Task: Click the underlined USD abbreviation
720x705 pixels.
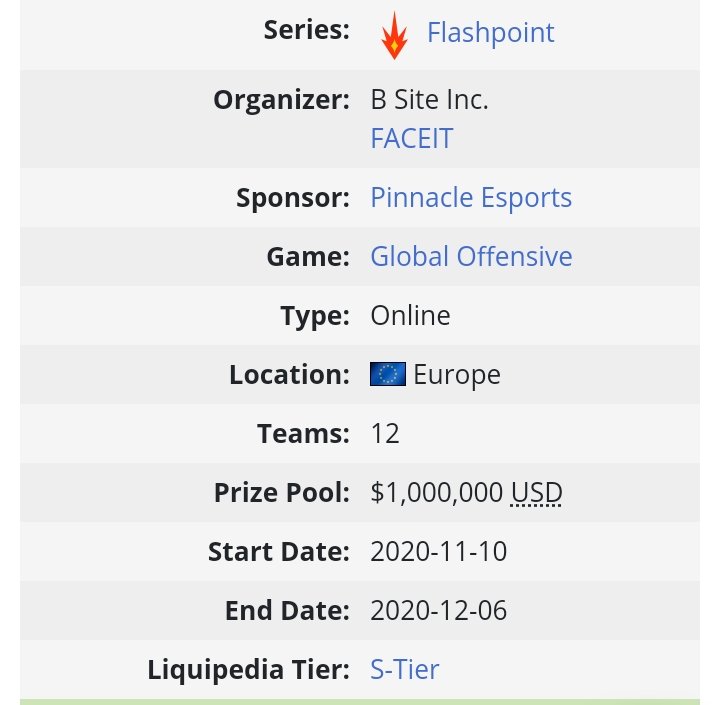Action: tap(537, 493)
